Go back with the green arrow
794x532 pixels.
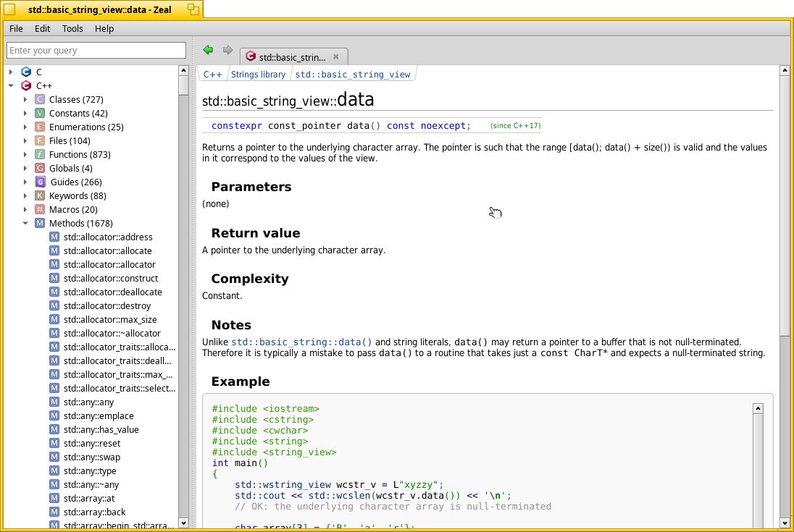(208, 49)
